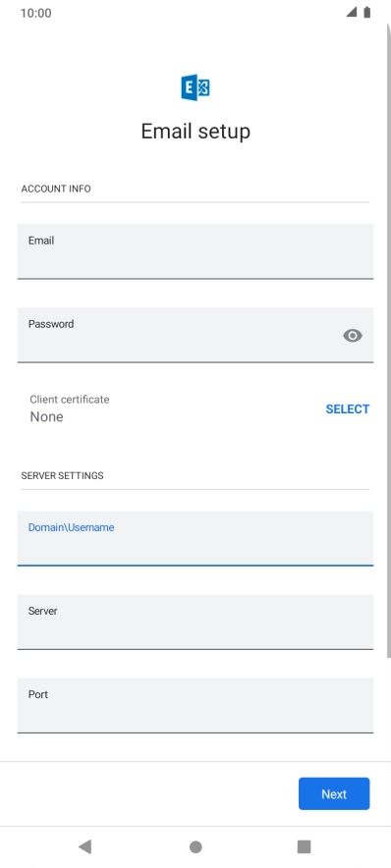Tap the battery status icon
Image resolution: width=391 pixels, height=868 pixels.
(366, 12)
